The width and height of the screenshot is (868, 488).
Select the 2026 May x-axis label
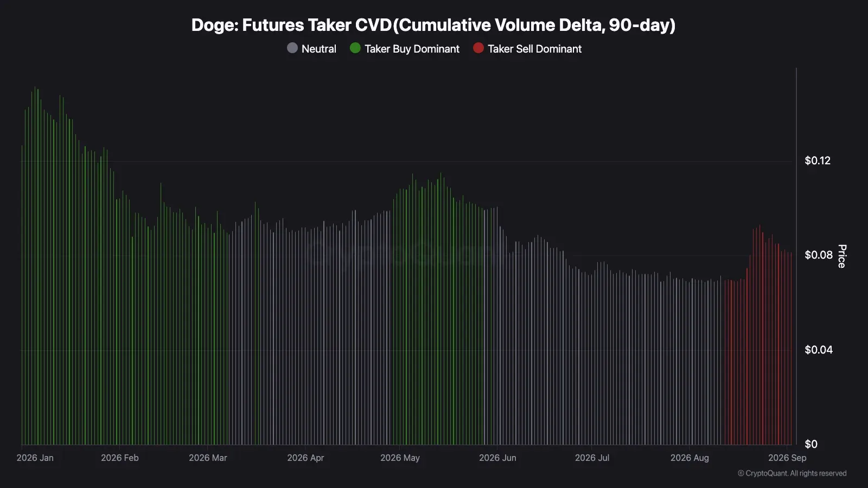(x=400, y=458)
